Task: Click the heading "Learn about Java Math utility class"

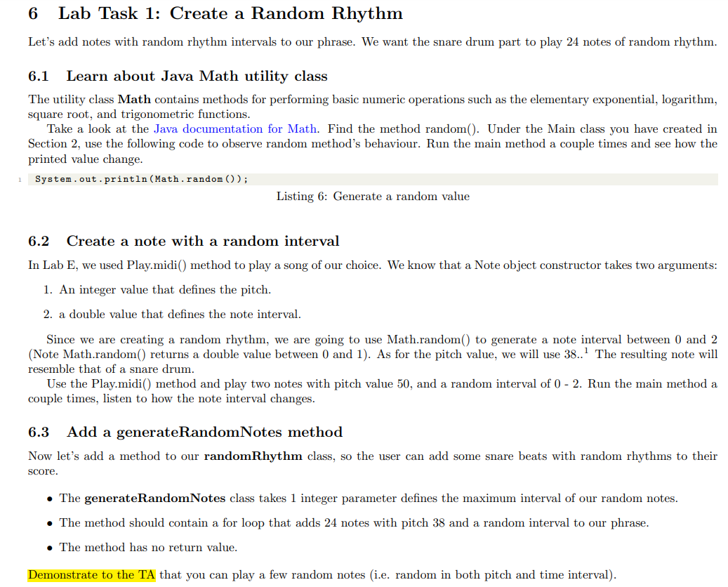Action: click(x=197, y=76)
